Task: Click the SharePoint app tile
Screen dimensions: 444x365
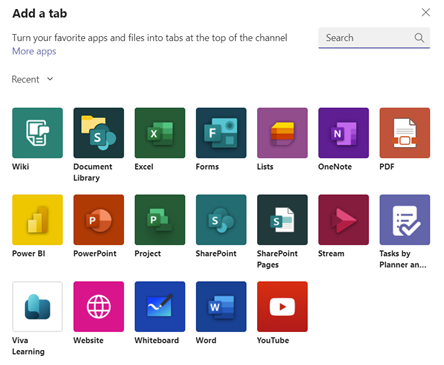Action: coord(221,220)
